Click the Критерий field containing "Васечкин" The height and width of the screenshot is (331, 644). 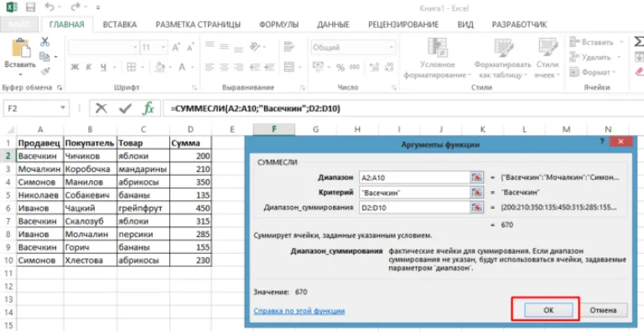pos(414,192)
